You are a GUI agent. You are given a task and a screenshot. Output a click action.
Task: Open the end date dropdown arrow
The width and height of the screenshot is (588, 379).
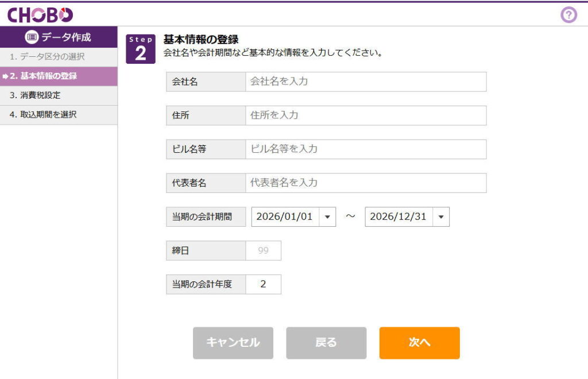(x=440, y=217)
